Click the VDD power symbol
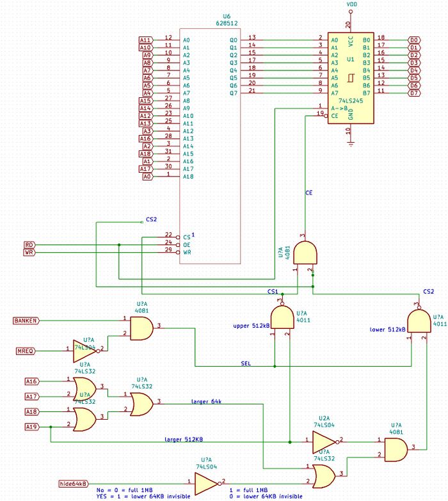448x501 pixels. [351, 8]
